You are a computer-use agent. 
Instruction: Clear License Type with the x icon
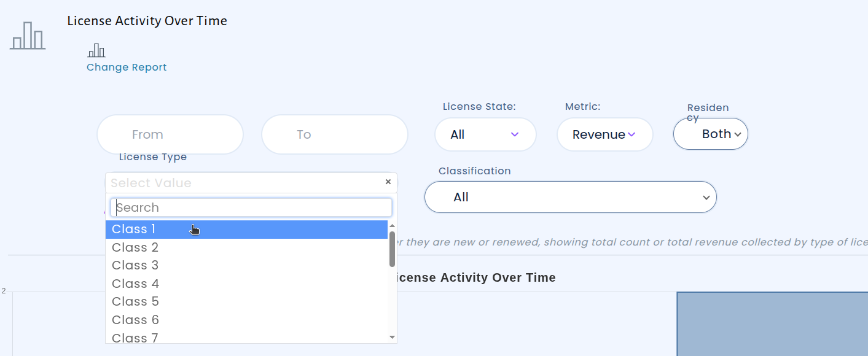point(388,182)
